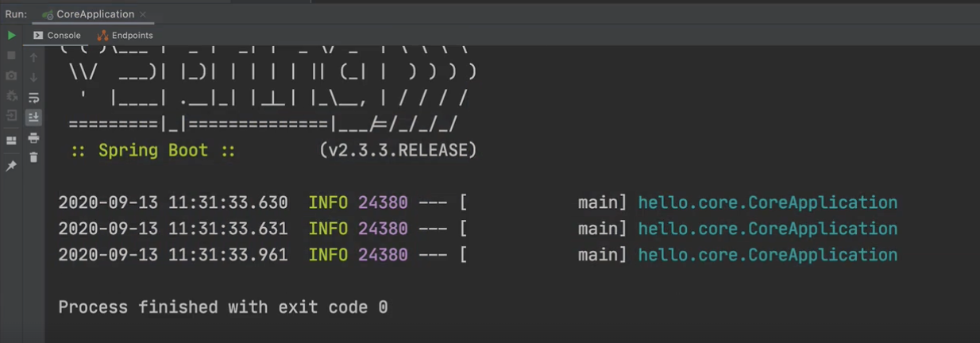Image resolution: width=980 pixels, height=343 pixels.
Task: Toggle Soft-Wrap in the console
Action: [33, 98]
